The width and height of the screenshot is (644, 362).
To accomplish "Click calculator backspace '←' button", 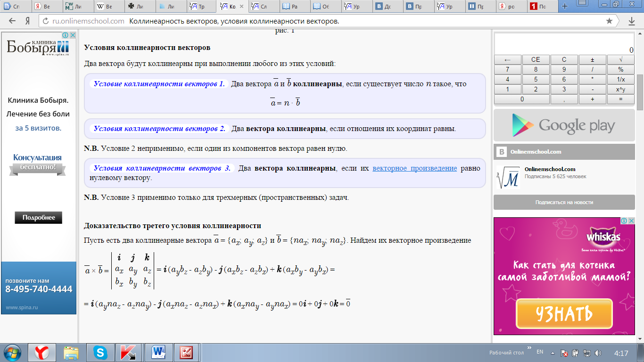I will (x=507, y=60).
